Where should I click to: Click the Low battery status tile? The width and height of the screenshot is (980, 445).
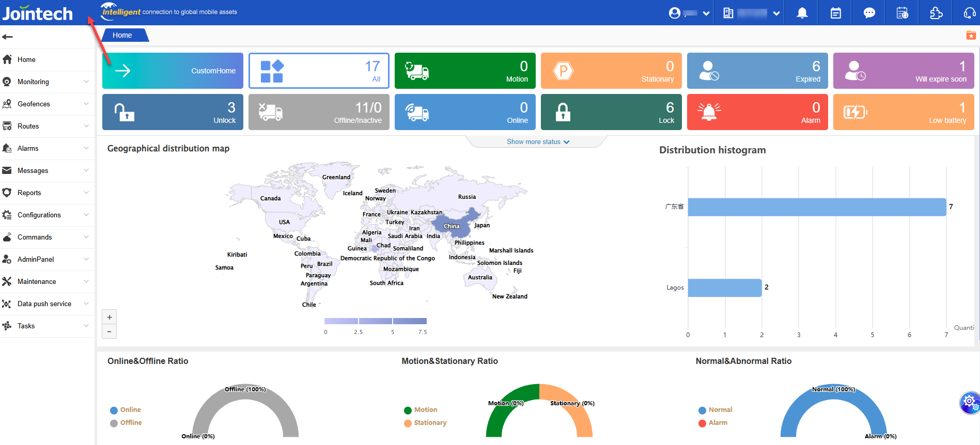click(x=903, y=112)
